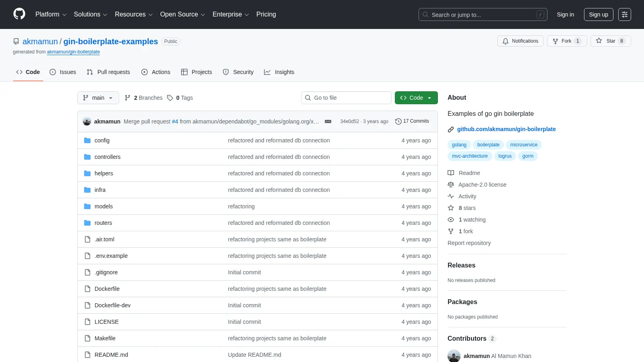Open the main branch selector dropdown
The width and height of the screenshot is (644, 362).
98,98
